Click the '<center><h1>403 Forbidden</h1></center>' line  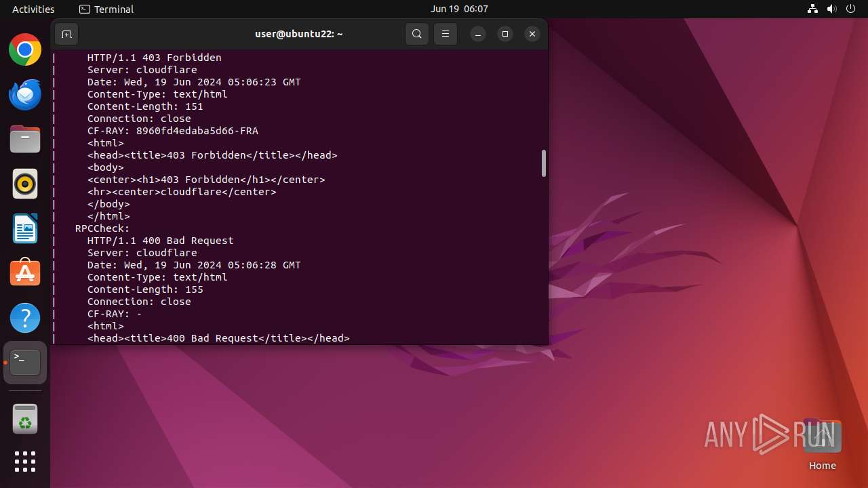[x=206, y=180]
